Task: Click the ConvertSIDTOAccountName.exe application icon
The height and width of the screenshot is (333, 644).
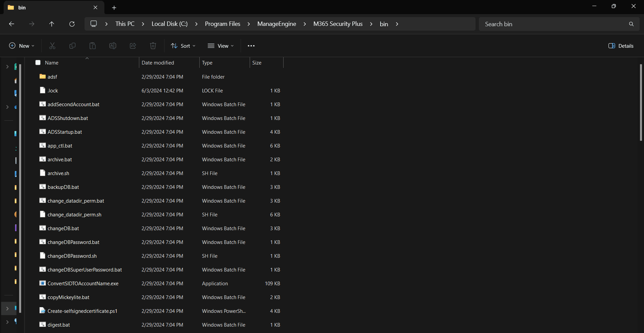Action: (42, 283)
